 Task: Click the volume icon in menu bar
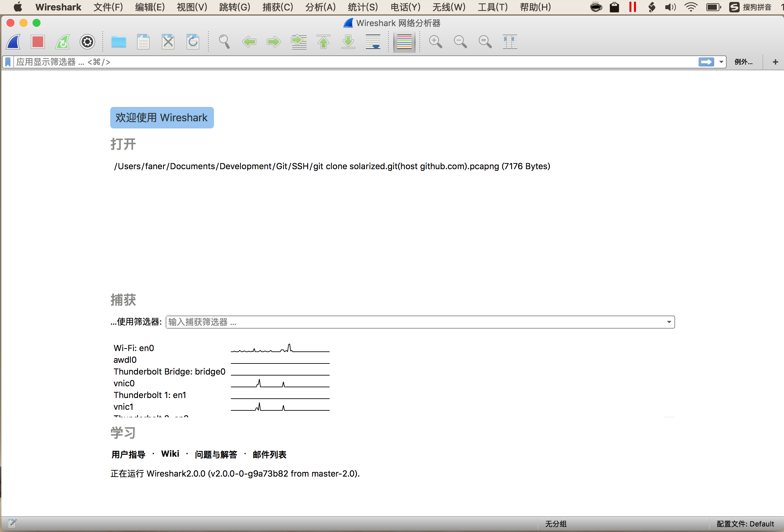(670, 7)
